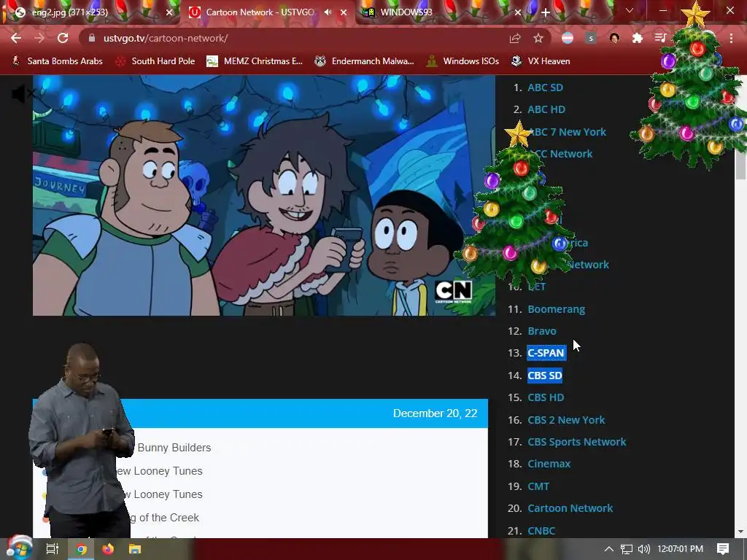Open Santa Bombs Arabs bookmark
747x560 pixels.
(57, 61)
